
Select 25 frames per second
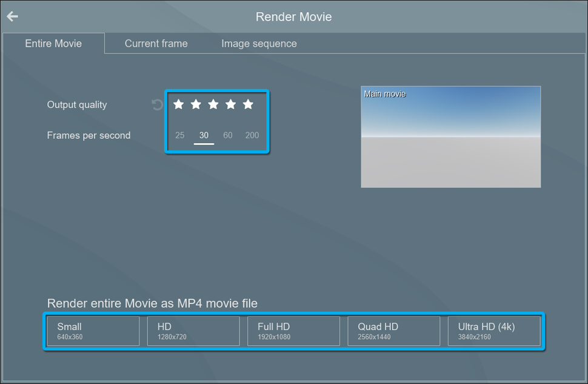(179, 135)
